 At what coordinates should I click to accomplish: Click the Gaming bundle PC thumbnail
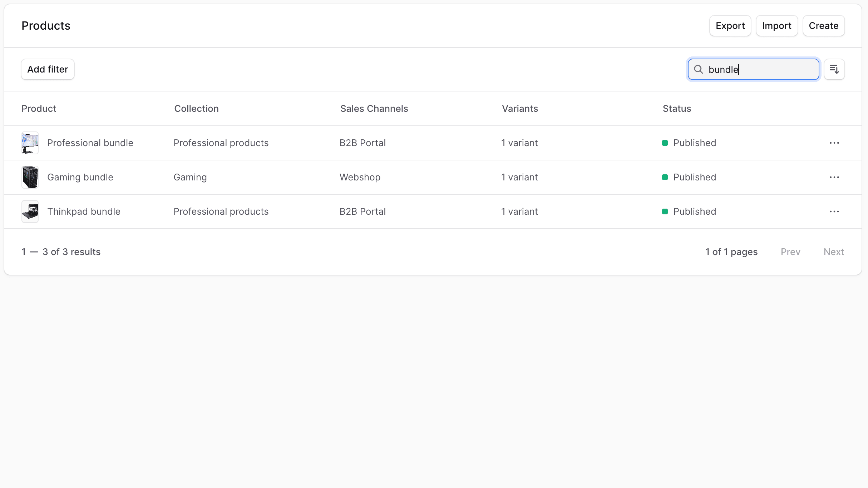30,177
